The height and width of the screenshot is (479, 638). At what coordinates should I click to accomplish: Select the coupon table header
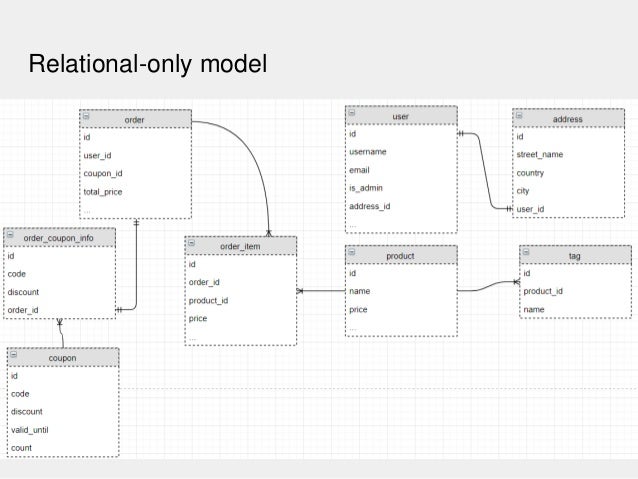tap(63, 357)
